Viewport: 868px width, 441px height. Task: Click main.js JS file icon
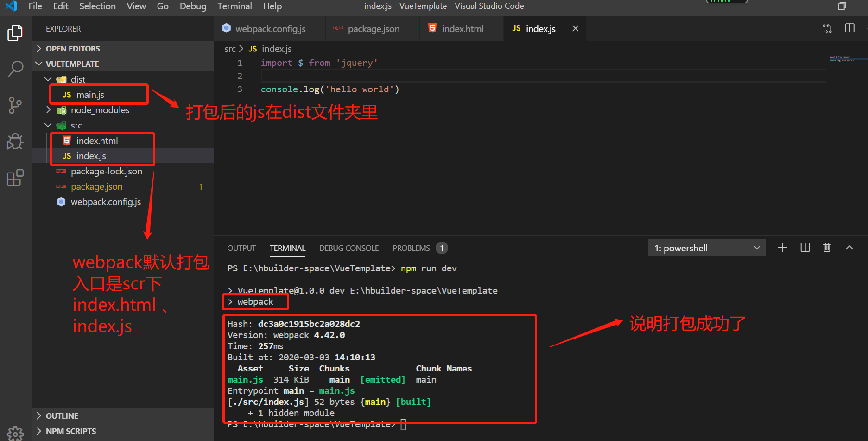[67, 95]
